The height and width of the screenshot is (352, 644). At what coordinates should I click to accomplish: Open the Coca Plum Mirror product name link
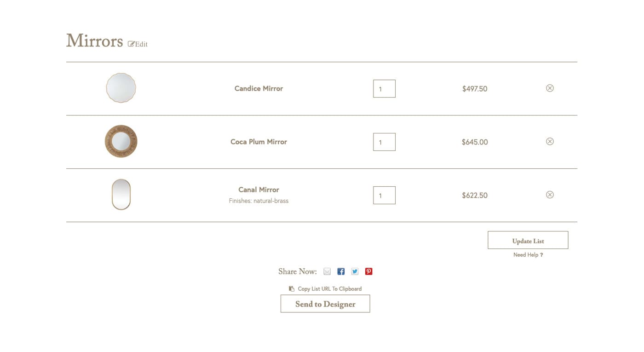pos(259,142)
